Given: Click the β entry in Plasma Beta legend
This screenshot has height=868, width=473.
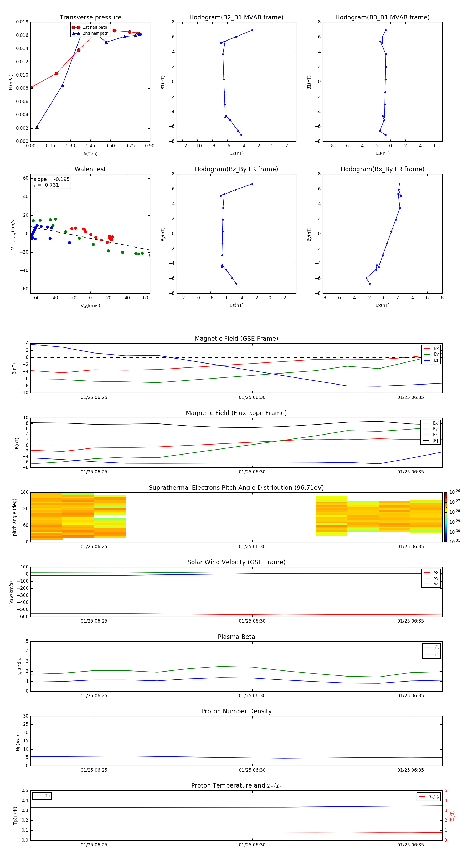Looking at the screenshot, I should click(x=431, y=654).
